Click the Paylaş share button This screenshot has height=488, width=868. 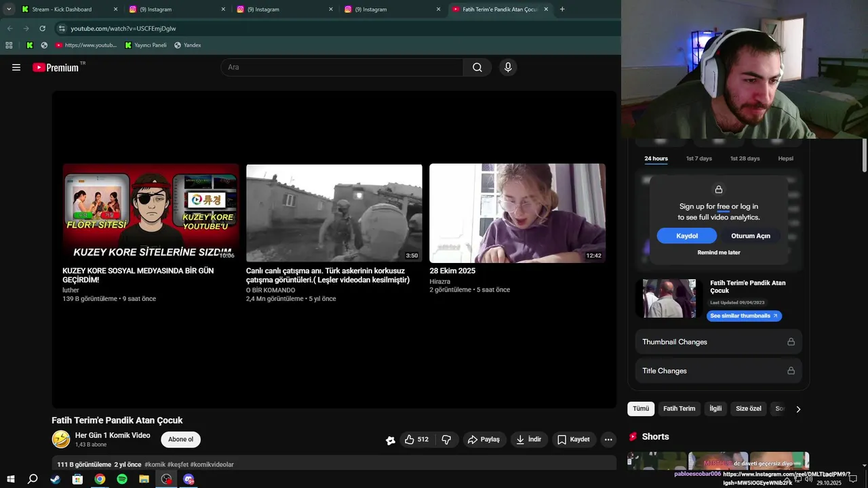484,439
